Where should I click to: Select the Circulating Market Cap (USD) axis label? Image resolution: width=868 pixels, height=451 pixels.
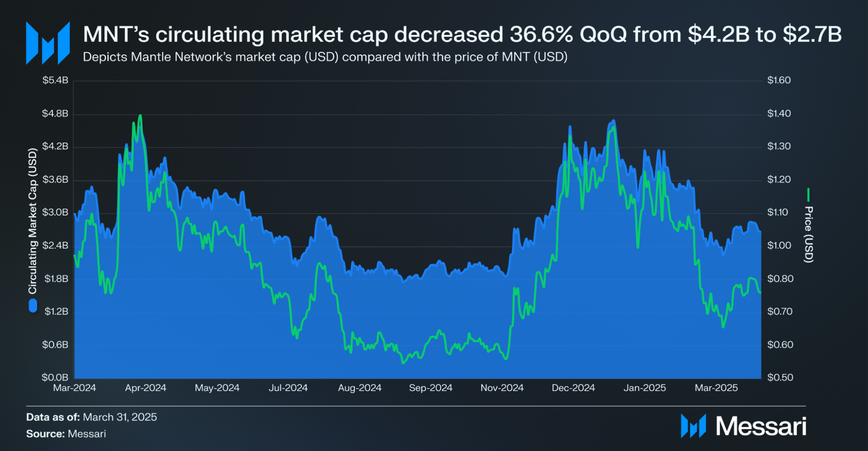[32, 221]
